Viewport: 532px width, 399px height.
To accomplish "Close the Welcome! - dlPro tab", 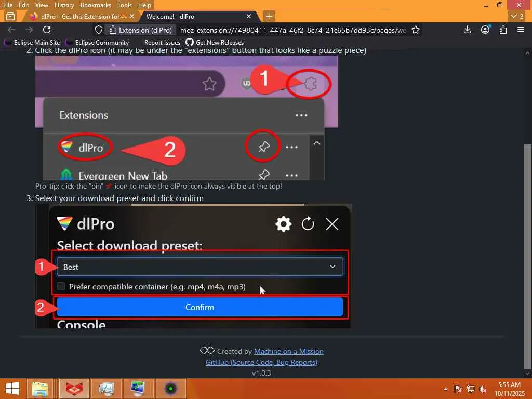I will point(249,16).
